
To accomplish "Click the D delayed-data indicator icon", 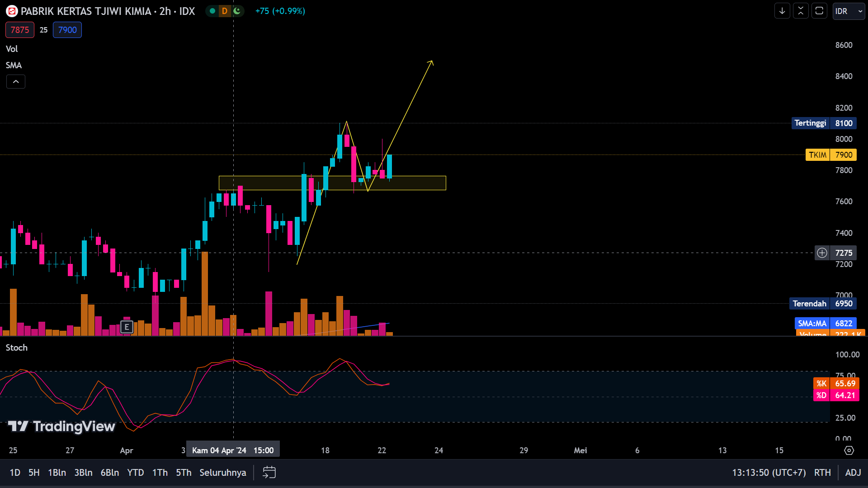I will (225, 11).
